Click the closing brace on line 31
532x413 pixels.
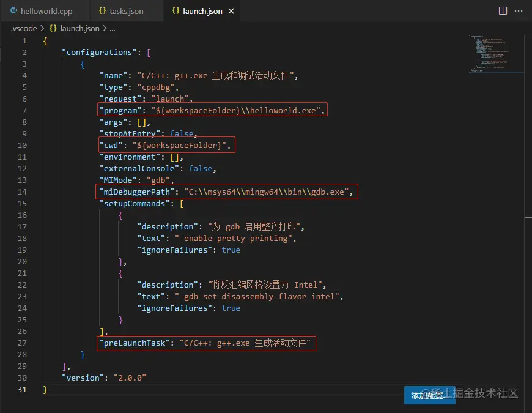45,390
